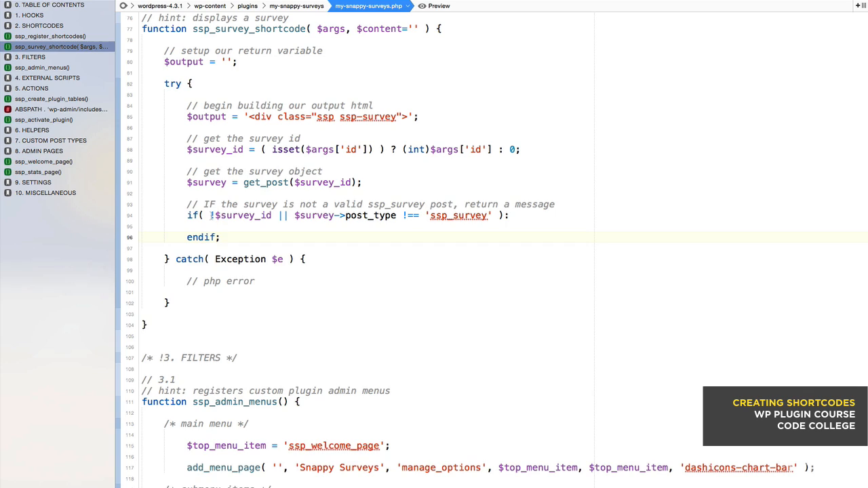This screenshot has height=488, width=868.
Task: Jump to 7. CUSTOM POST TYPES marker
Action: pos(51,140)
